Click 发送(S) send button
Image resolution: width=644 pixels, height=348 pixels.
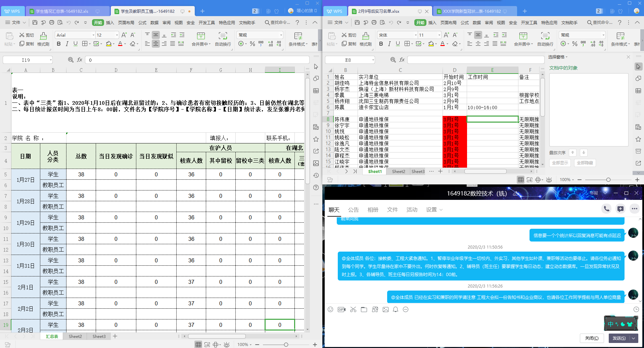coord(619,338)
